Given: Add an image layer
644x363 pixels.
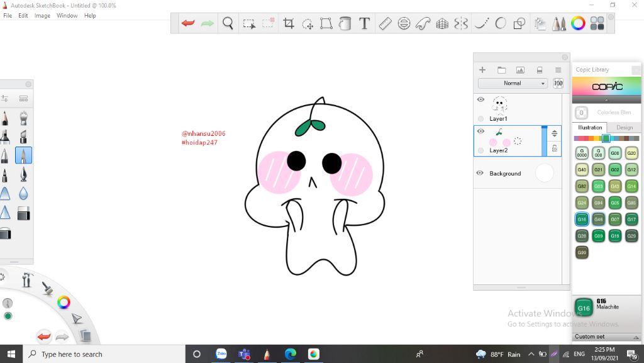Looking at the screenshot, I should 520,70.
